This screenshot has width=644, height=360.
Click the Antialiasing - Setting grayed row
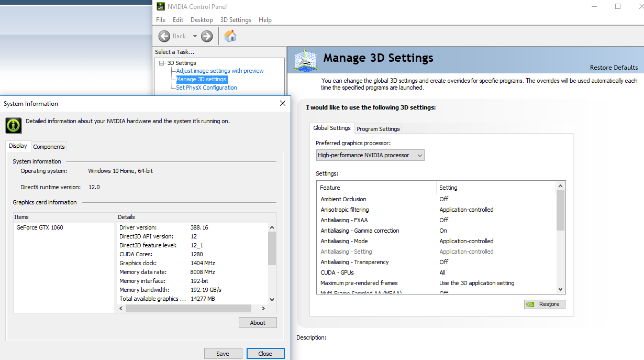437,252
